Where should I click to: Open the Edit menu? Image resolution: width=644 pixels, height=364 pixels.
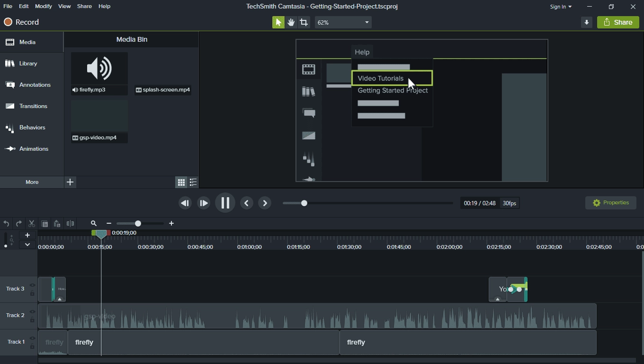pyautogui.click(x=24, y=6)
